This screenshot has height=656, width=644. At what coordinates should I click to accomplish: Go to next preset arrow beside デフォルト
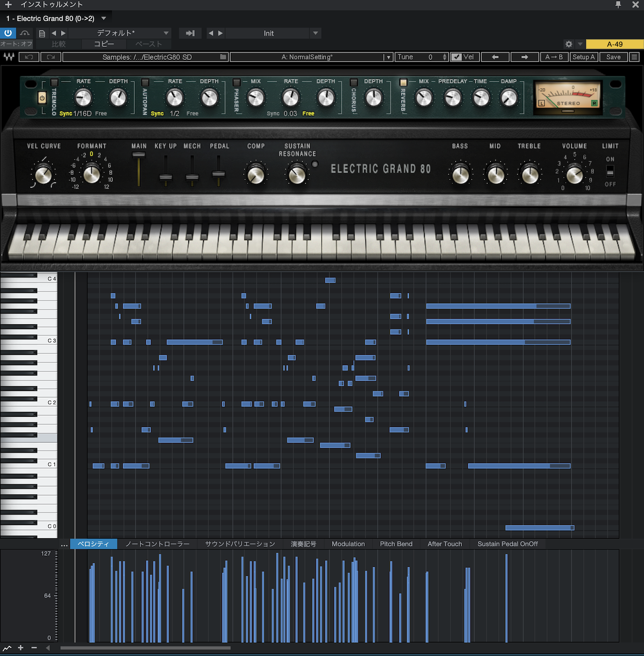(x=63, y=33)
